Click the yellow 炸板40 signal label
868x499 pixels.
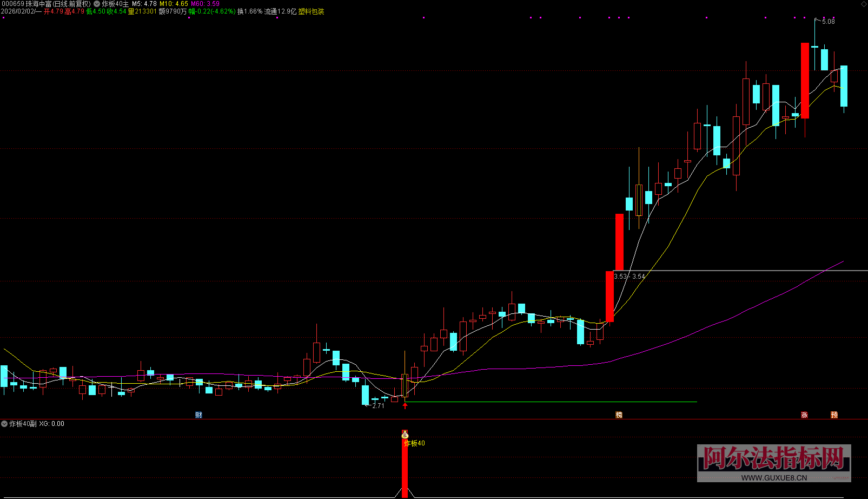(415, 443)
